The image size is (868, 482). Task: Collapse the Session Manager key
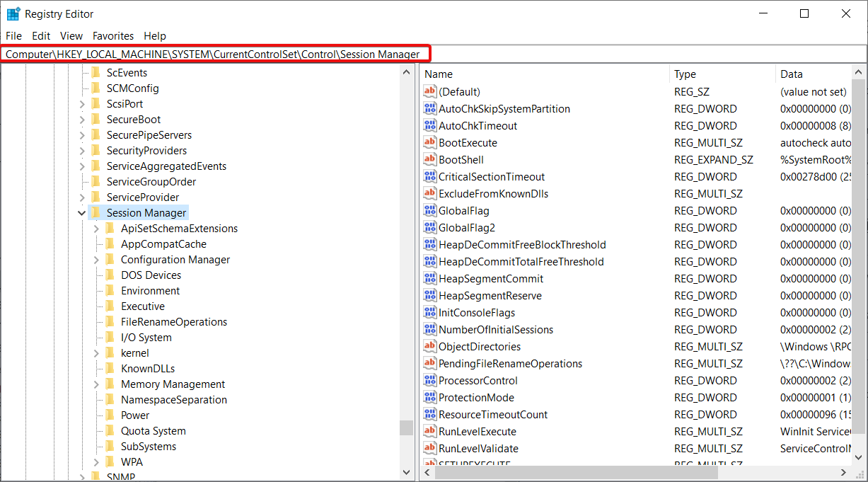(x=82, y=212)
